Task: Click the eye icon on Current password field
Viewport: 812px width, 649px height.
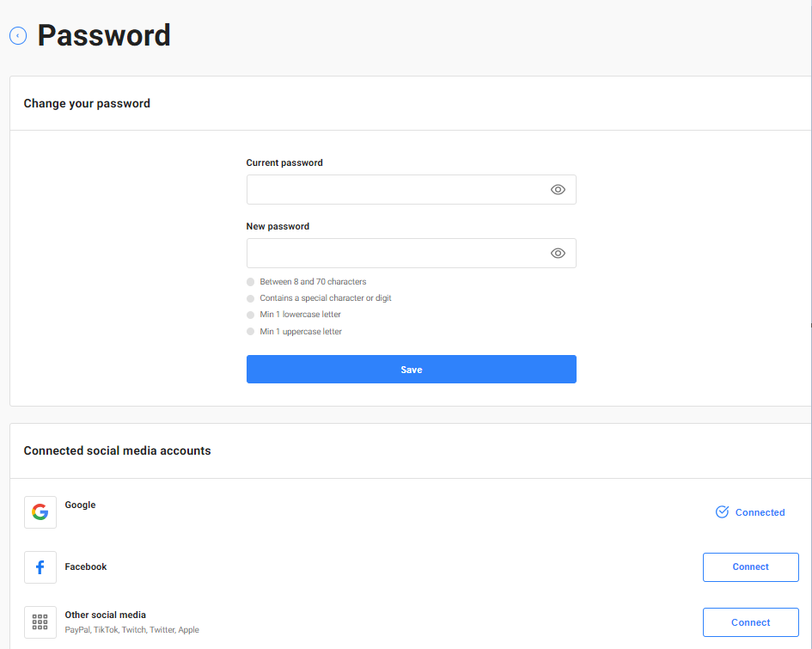Action: coord(558,189)
